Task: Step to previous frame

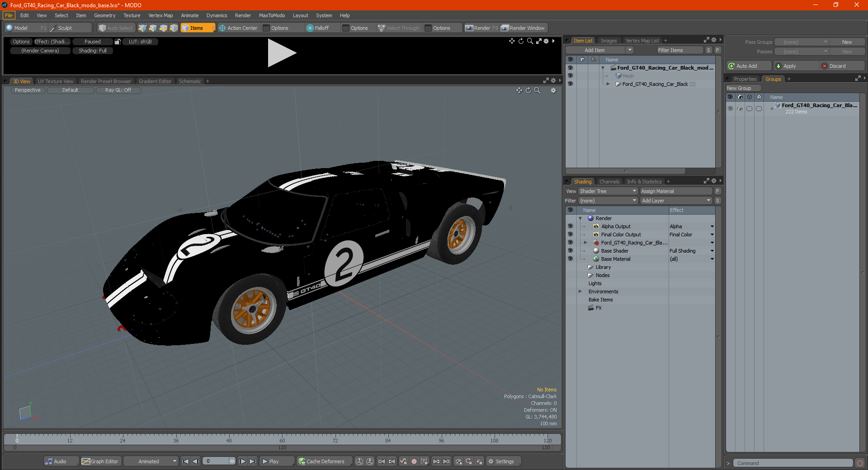Action: click(x=196, y=461)
